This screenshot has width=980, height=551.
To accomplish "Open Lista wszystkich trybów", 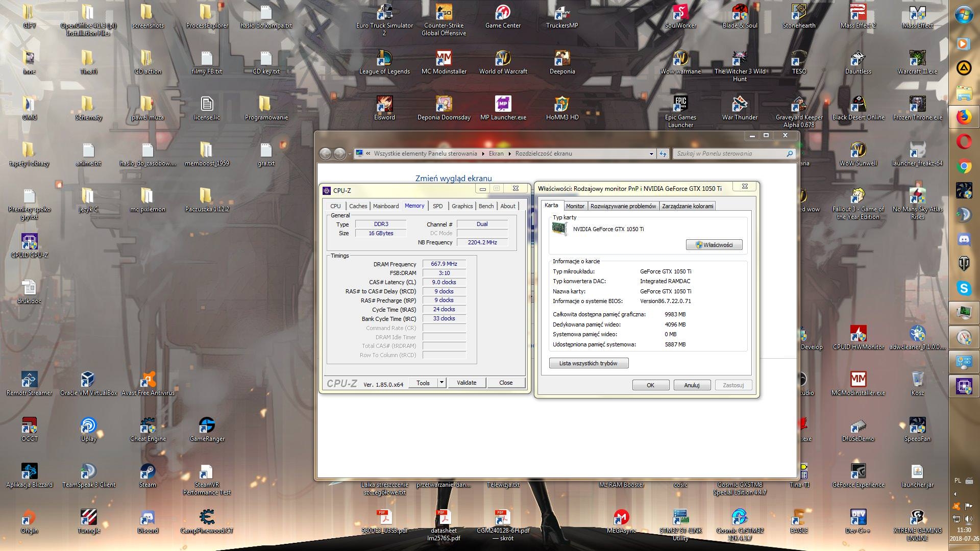I will point(589,363).
